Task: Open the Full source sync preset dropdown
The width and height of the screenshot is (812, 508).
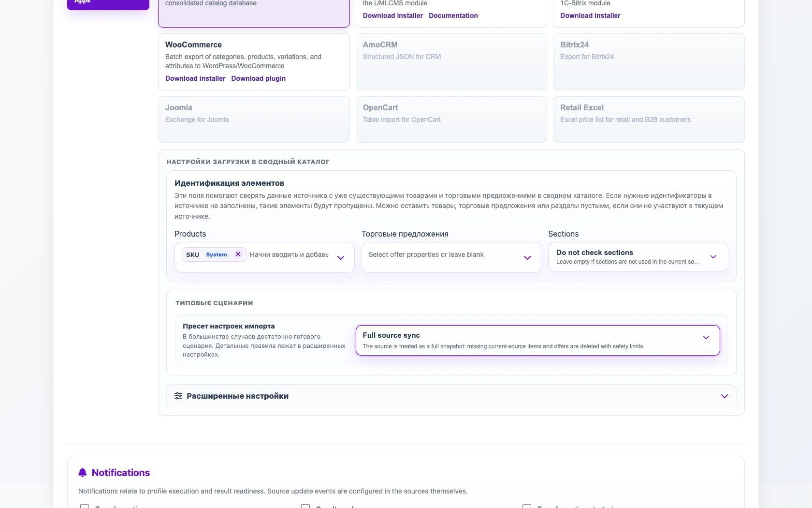Action: [537, 340]
